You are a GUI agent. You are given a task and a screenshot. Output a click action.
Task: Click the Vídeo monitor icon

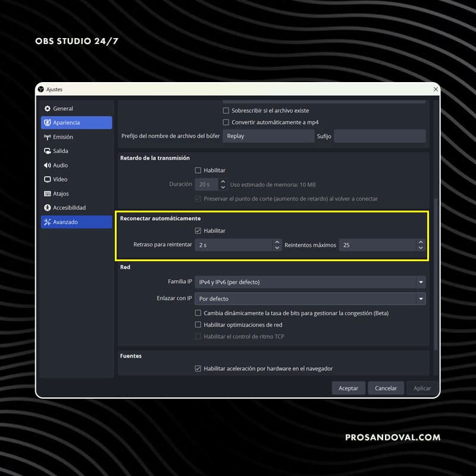[48, 180]
